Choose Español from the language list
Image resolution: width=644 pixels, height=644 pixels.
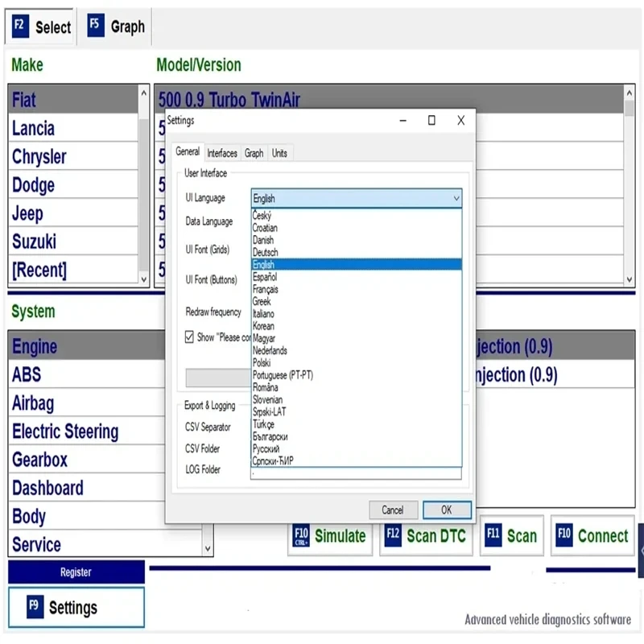pos(356,277)
